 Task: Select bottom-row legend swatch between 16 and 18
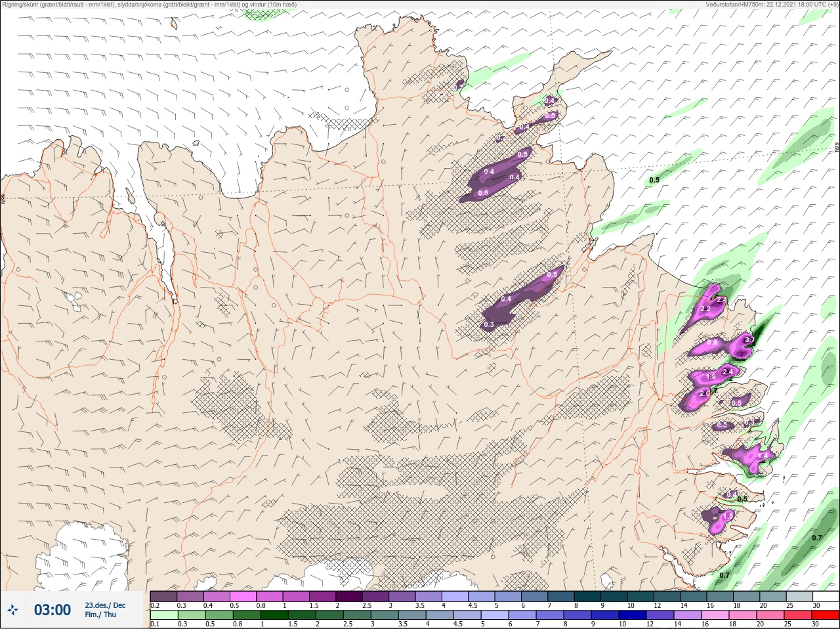pos(714,615)
